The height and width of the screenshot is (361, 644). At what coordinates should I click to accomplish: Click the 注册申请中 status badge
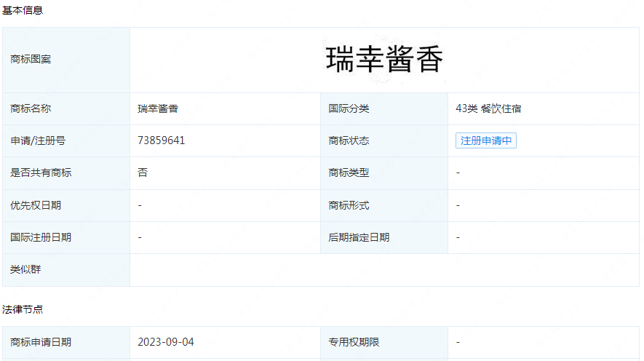point(486,140)
